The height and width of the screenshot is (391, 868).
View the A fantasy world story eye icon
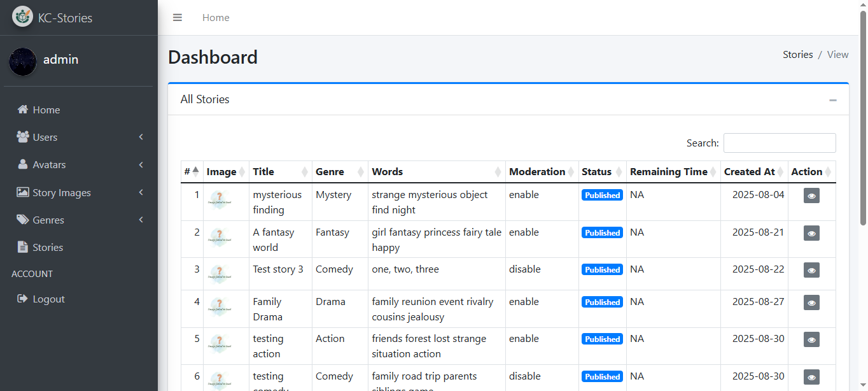(x=811, y=233)
